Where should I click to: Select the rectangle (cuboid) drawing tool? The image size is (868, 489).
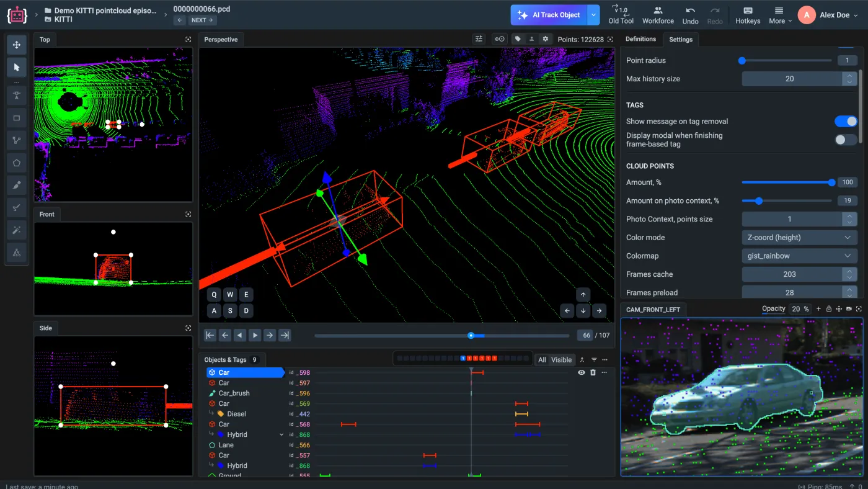coord(17,118)
